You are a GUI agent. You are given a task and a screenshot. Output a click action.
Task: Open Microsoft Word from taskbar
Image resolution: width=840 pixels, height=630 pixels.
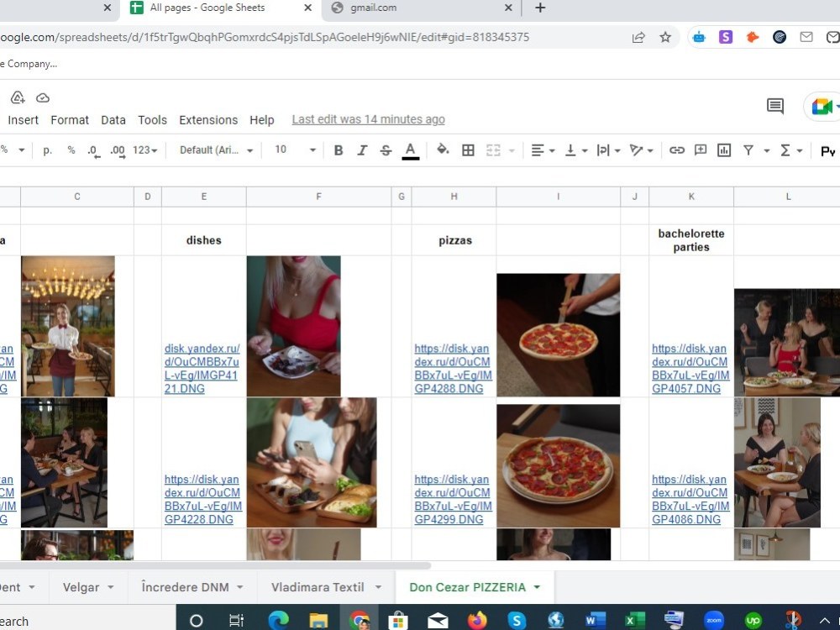596,621
